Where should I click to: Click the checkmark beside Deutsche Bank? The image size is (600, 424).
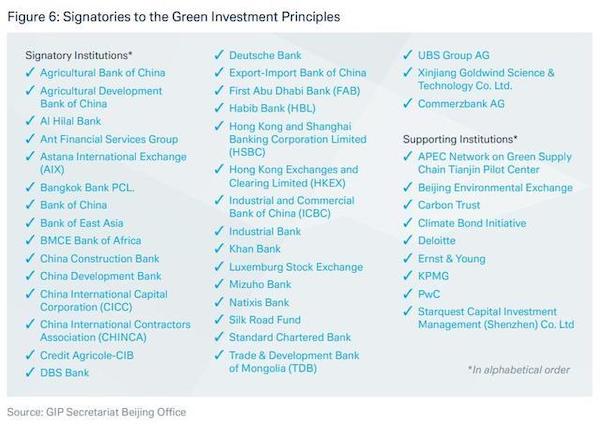coord(218,55)
